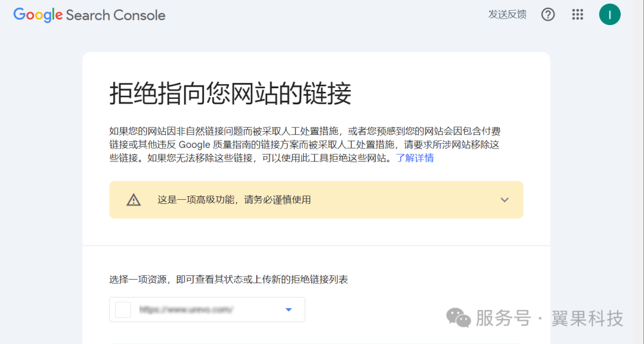The height and width of the screenshot is (344, 644).
Task: Open the Help question mark icon
Action: (547, 15)
